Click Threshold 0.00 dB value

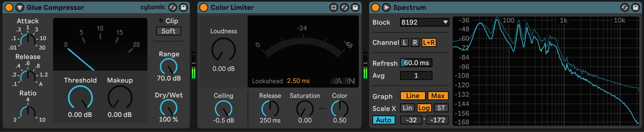(80, 115)
